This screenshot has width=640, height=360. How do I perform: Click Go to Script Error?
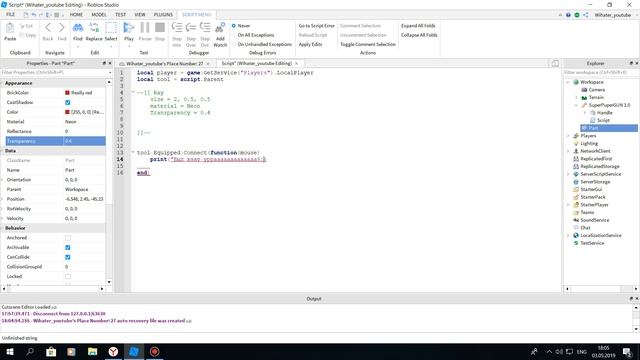coord(316,26)
